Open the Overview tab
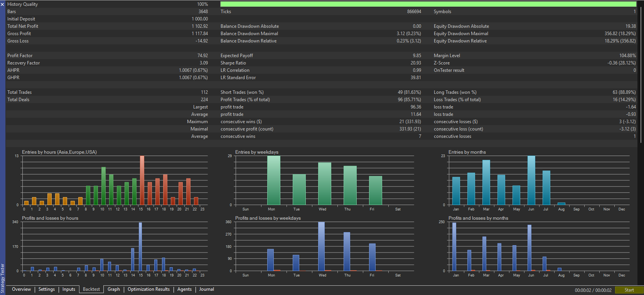This screenshot has height=295, width=644. (21, 289)
